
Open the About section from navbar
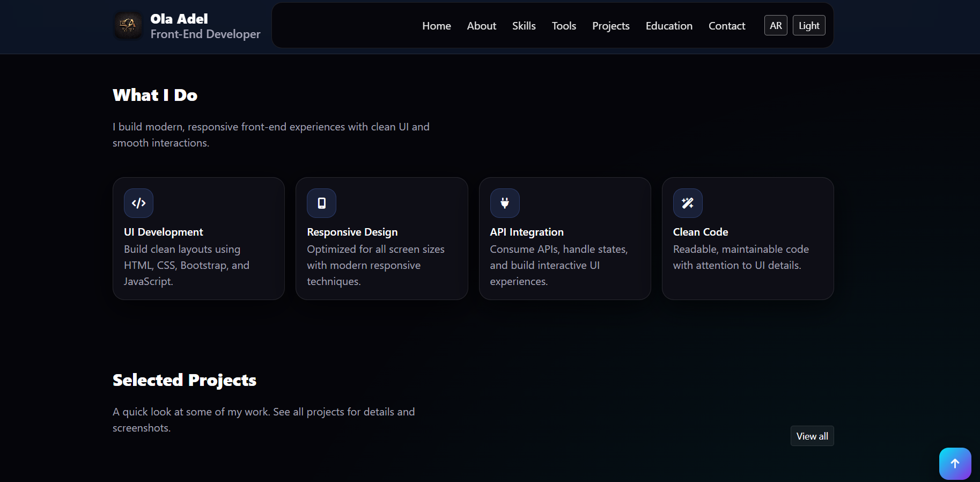point(482,26)
